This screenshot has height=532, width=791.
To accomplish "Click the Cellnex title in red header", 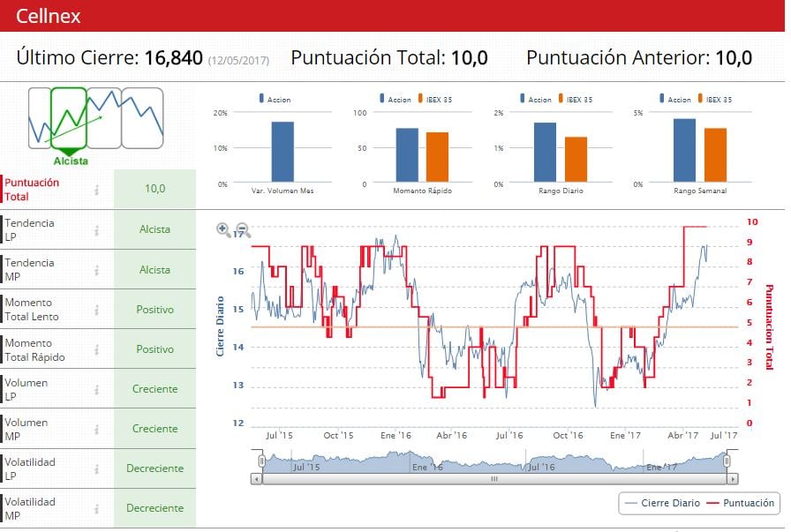I will [x=48, y=16].
